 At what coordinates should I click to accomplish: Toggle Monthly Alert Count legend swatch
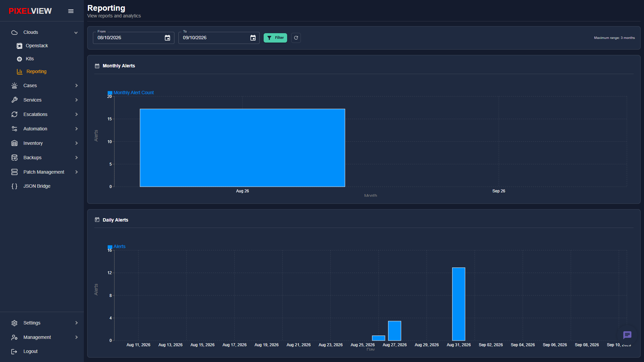110,93
